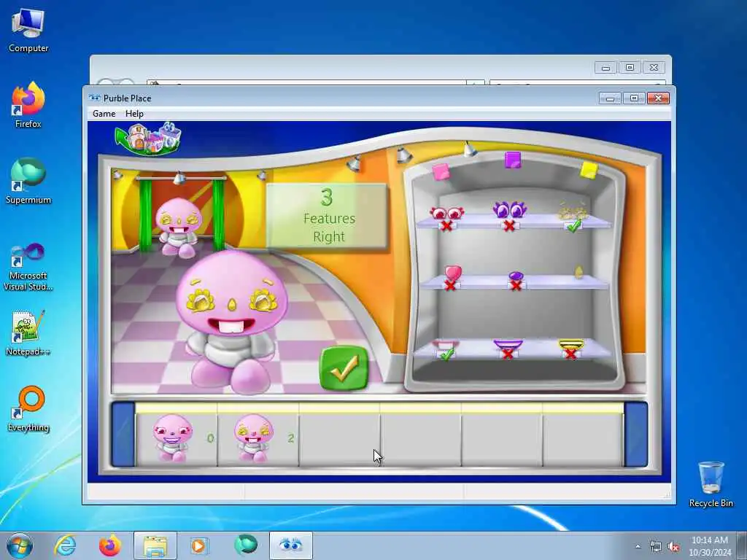Open the Windows Start menu
This screenshot has width=747, height=560.
click(x=20, y=545)
